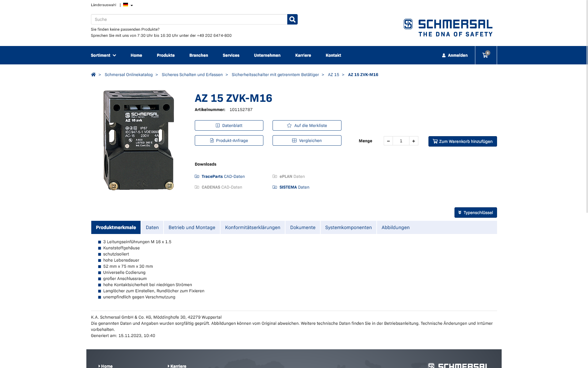Add product via Auf die Merkliste
Image resolution: width=588 pixels, height=368 pixels.
tap(307, 125)
